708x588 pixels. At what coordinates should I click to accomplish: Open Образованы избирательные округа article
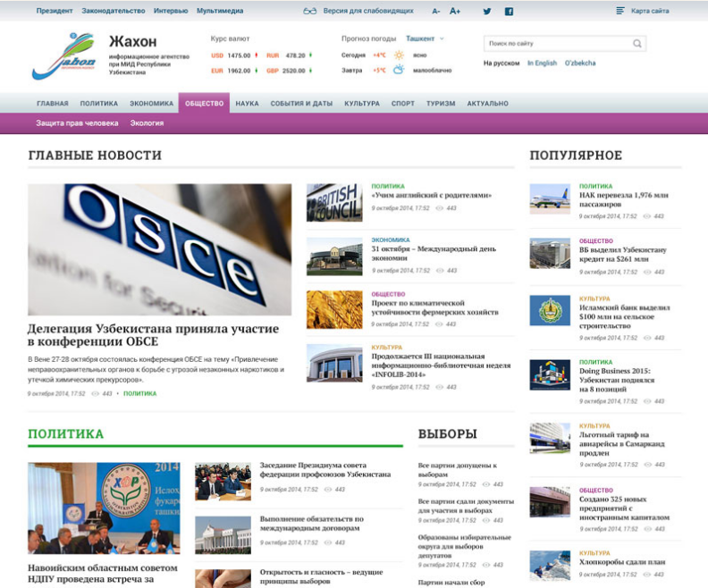coord(465,546)
